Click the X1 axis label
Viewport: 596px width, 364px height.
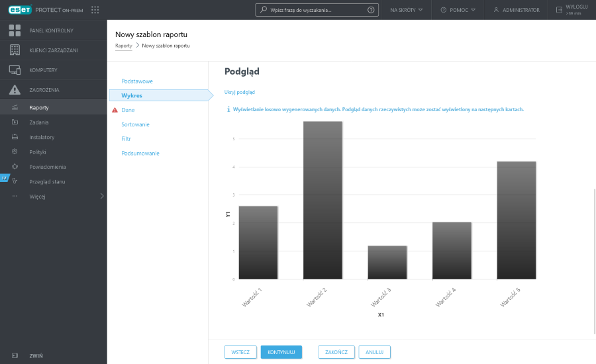[381, 314]
